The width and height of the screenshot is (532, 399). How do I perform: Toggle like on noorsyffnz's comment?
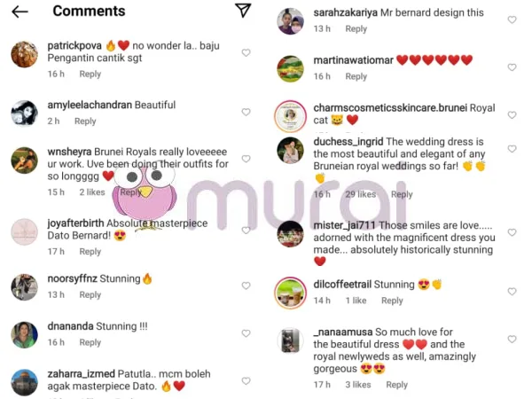(246, 286)
